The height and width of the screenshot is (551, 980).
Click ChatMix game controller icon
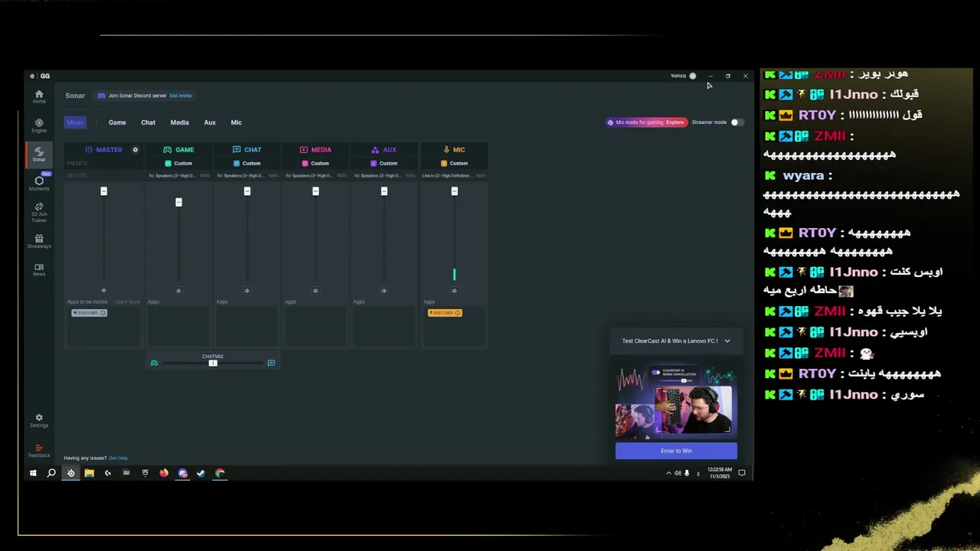(x=154, y=363)
